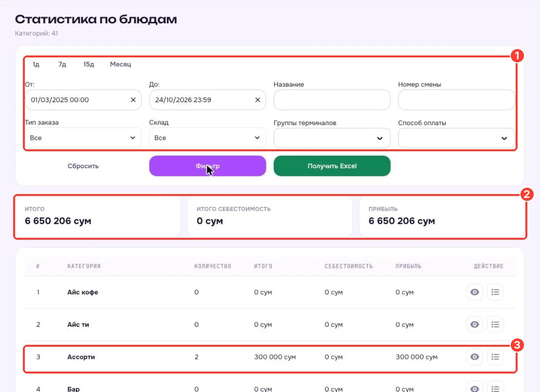Viewport: 540px width, 392px height.
Task: Select the Айс ти category name
Action: pyautogui.click(x=78, y=324)
